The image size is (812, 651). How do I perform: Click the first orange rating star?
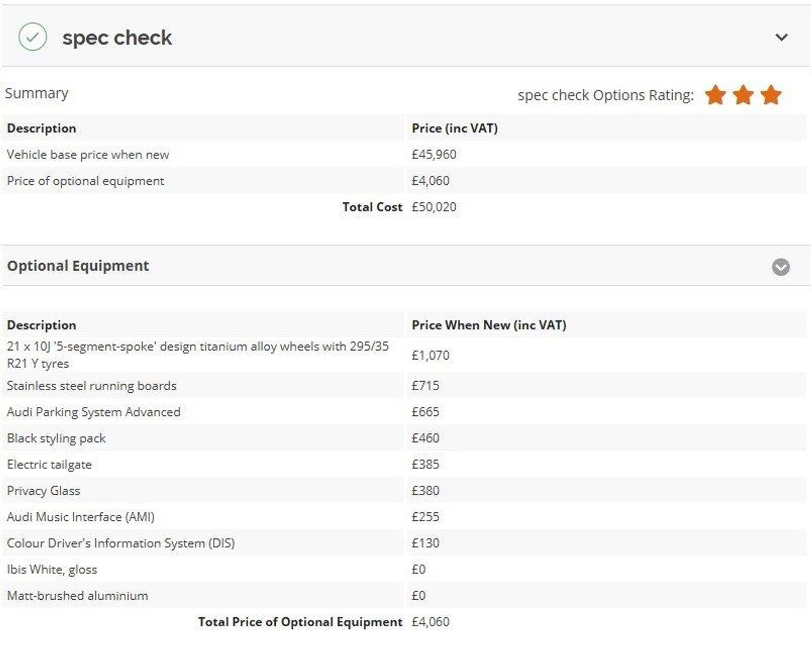[716, 95]
